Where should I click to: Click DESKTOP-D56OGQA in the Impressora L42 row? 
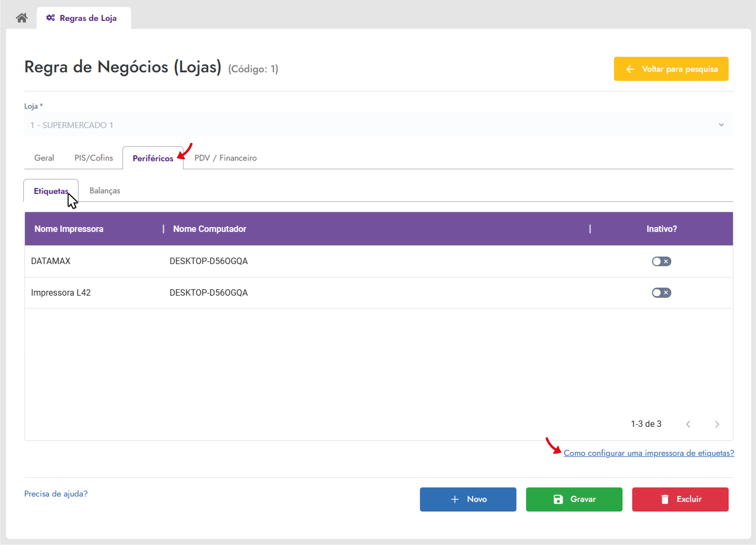209,292
